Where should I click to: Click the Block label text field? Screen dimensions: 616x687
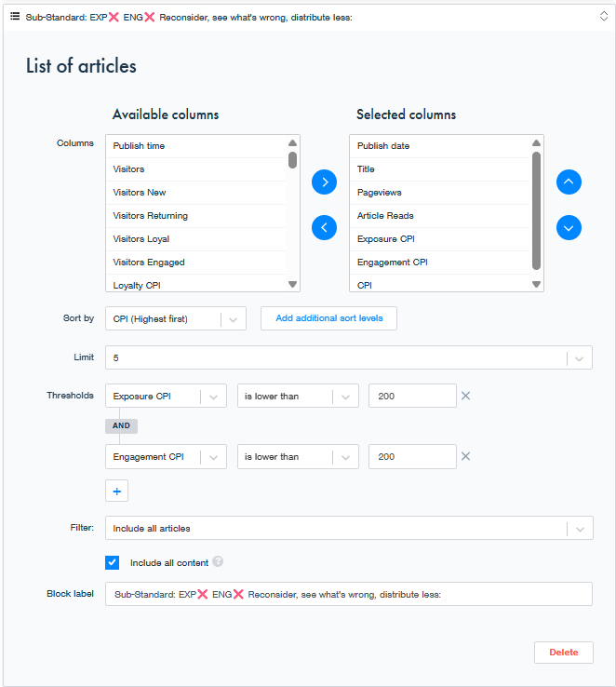click(x=349, y=594)
